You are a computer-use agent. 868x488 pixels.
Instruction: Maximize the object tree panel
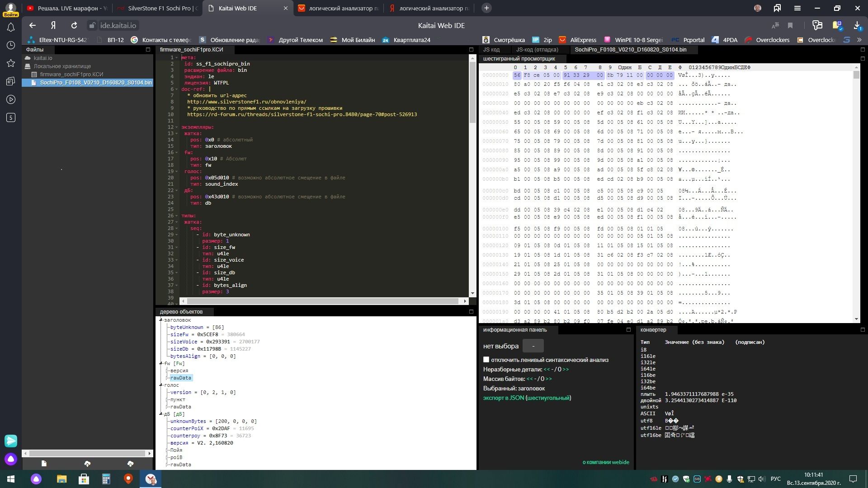pyautogui.click(x=471, y=312)
